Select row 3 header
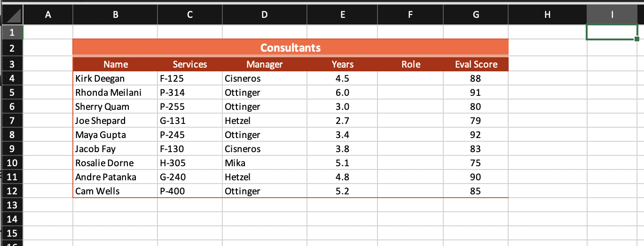 (x=12, y=64)
